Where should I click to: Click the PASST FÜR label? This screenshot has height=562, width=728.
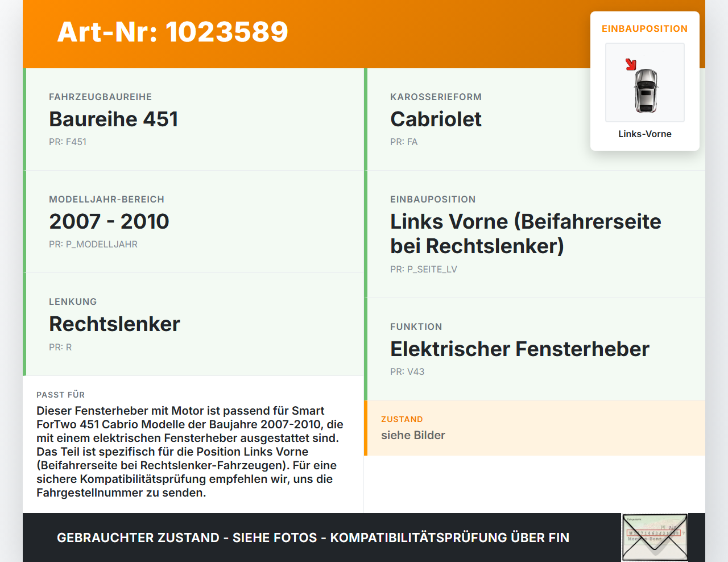click(60, 395)
